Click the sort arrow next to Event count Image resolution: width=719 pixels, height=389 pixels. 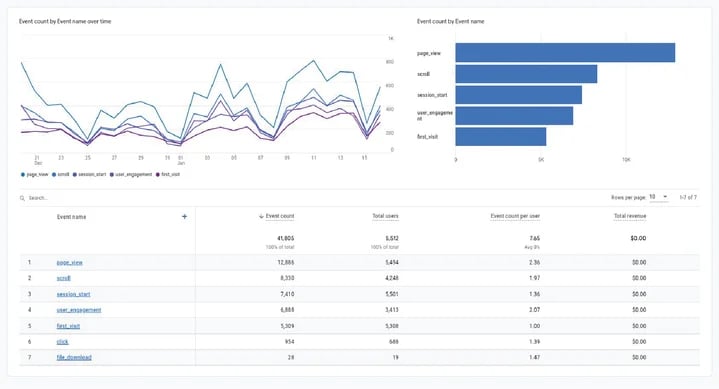261,216
